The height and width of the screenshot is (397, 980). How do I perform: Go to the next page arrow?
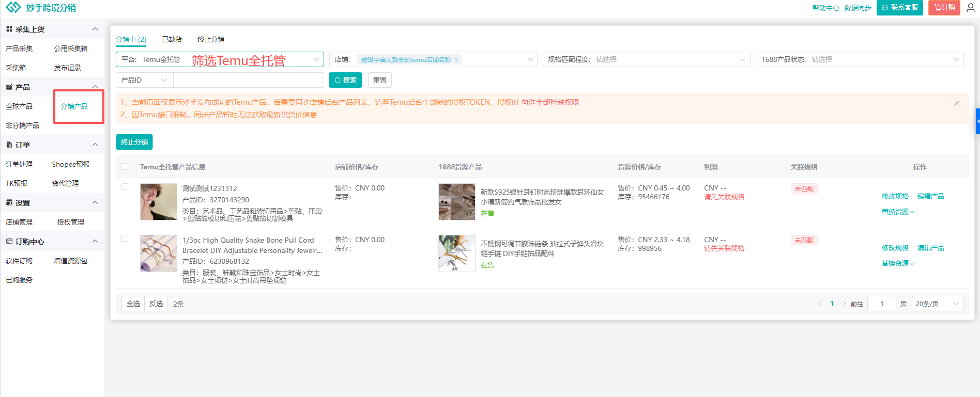844,304
